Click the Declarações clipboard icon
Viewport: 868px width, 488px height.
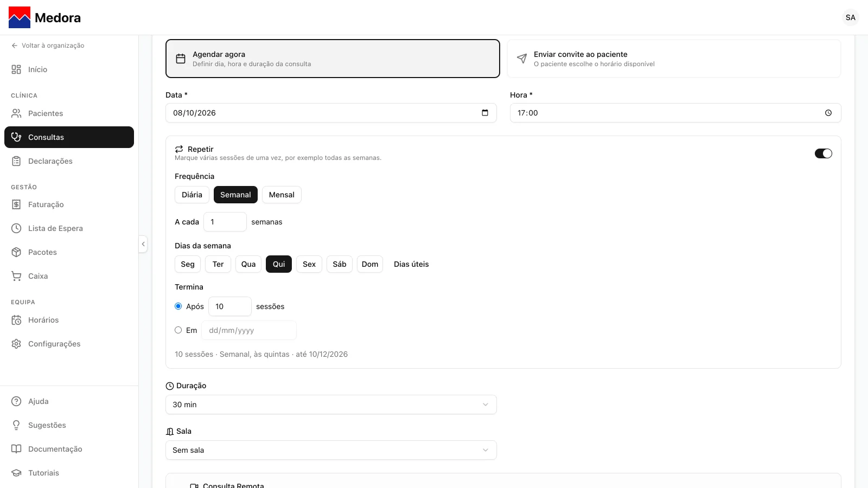[16, 161]
